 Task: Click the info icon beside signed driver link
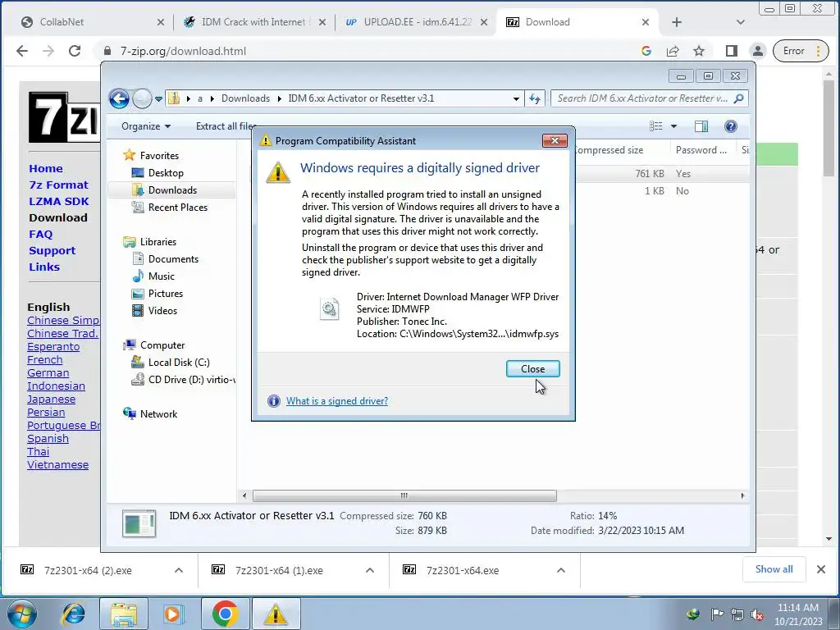[274, 400]
